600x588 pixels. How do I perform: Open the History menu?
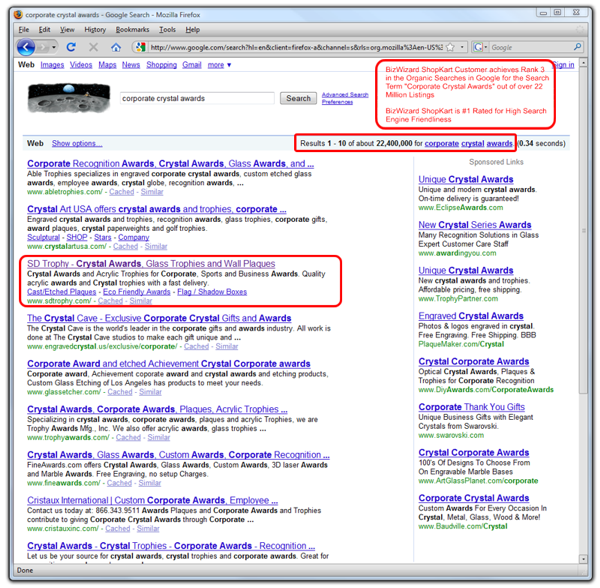pos(95,29)
